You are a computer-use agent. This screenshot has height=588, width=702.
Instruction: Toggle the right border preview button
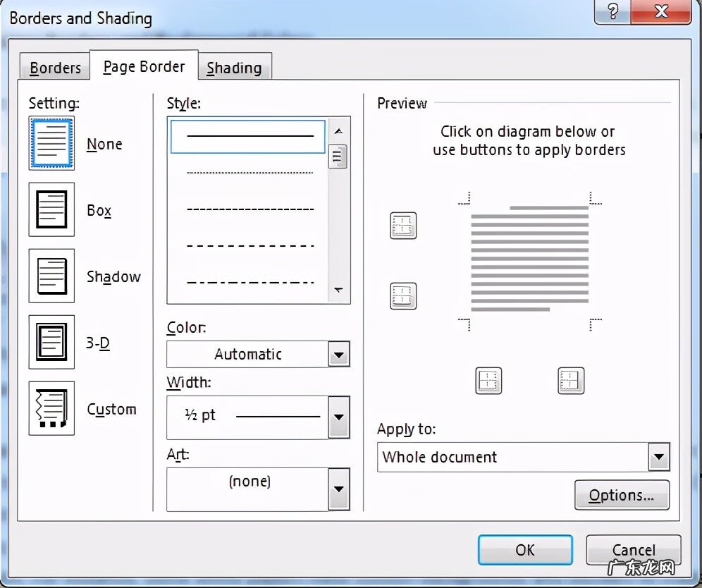point(572,380)
